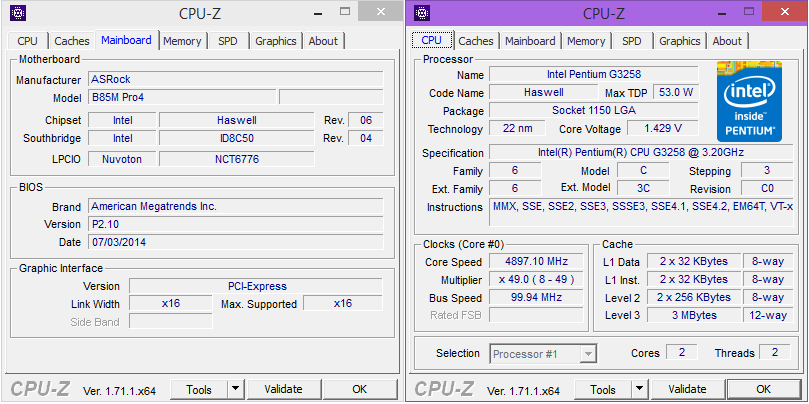Select CPU tab in right window
The width and height of the screenshot is (809, 404).
click(x=431, y=40)
